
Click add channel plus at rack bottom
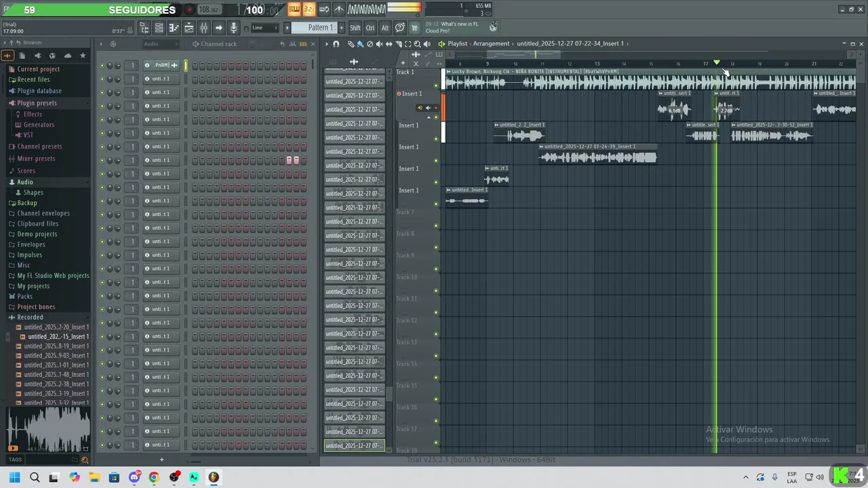[161, 460]
